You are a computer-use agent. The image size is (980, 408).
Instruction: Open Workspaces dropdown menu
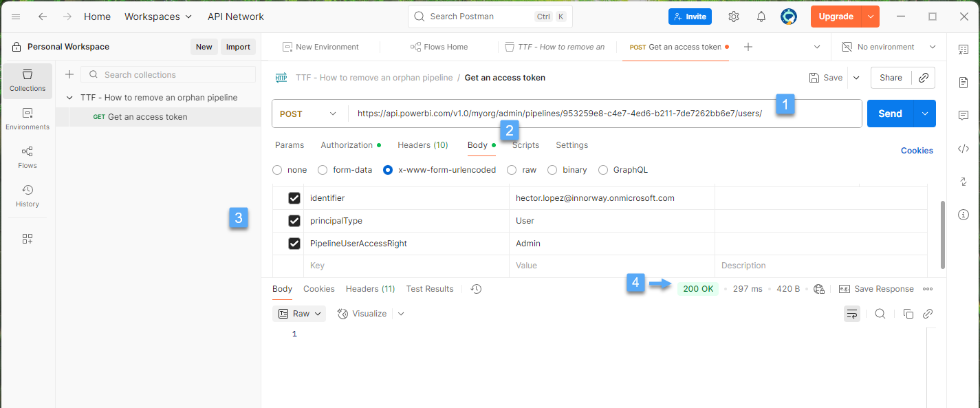point(158,17)
